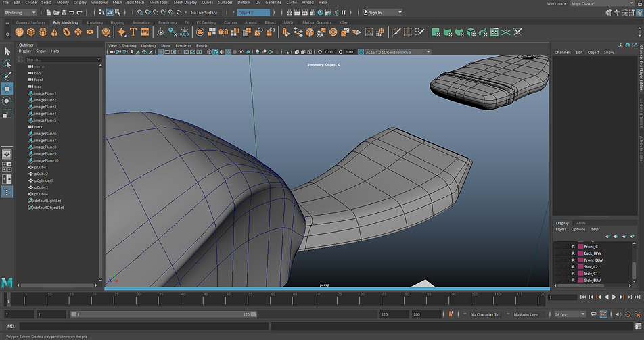Open the 24 fps frame rate dropdown
The image size is (644, 340).
pyautogui.click(x=570, y=314)
